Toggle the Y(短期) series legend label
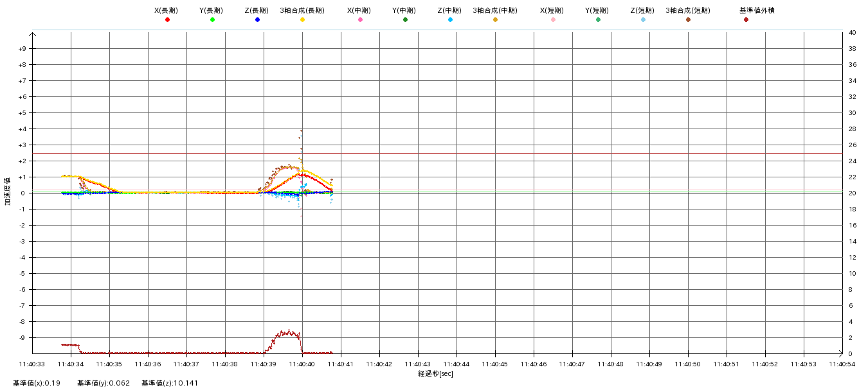868x392 pixels. tap(597, 10)
